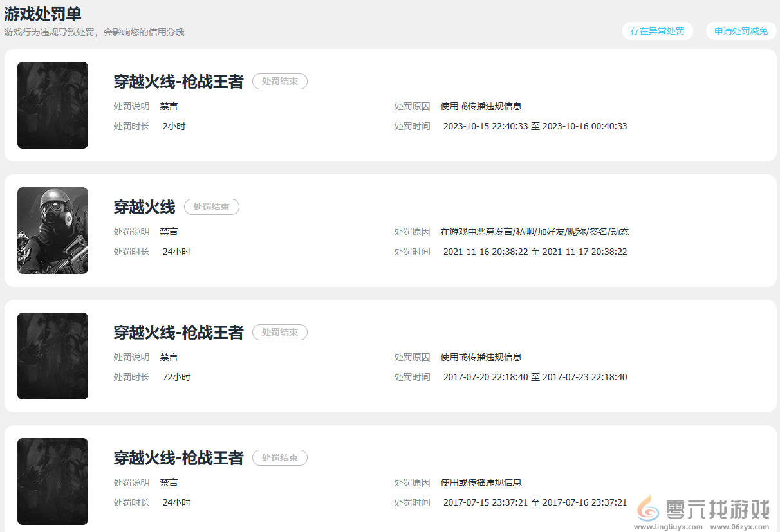Click 申请处罚减免 to request penalty reduction
This screenshot has width=780, height=532.
pyautogui.click(x=741, y=30)
